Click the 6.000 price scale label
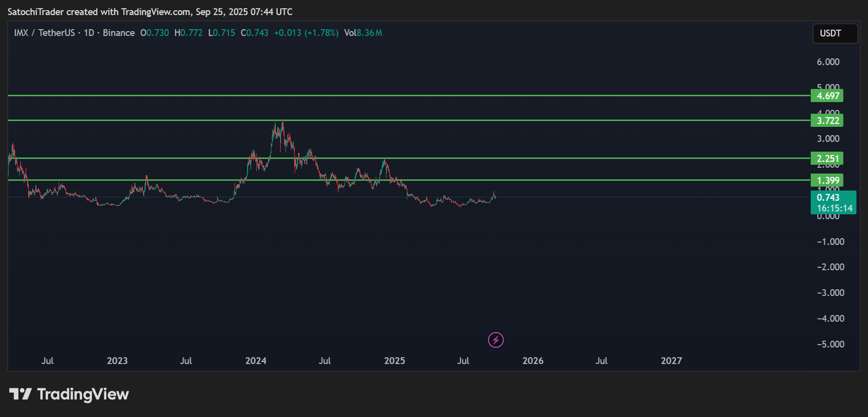This screenshot has height=417, width=868. click(x=828, y=62)
